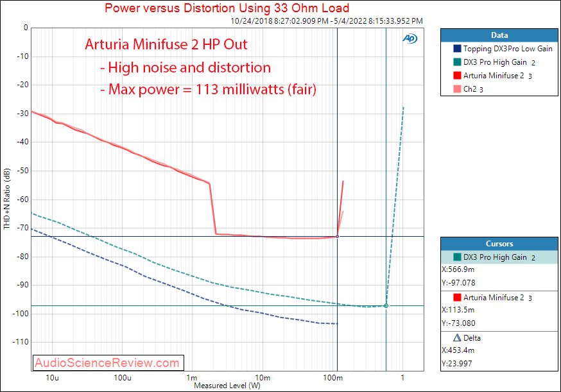Click the AudioScienceReview.com label box
This screenshot has width=561, height=392.
[x=108, y=362]
